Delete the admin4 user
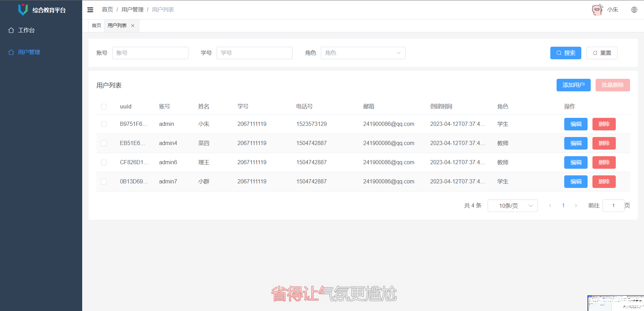The image size is (644, 311). pos(604,143)
